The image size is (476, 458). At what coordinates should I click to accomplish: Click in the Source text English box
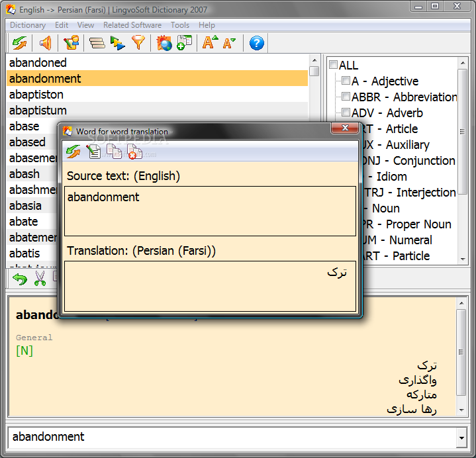210,211
